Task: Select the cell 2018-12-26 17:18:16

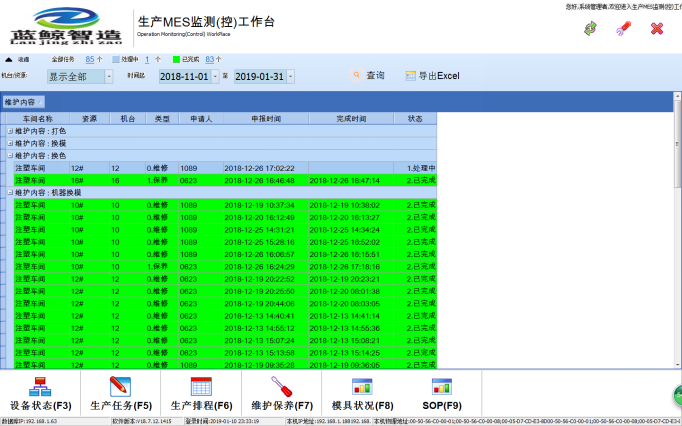Action: coord(351,266)
